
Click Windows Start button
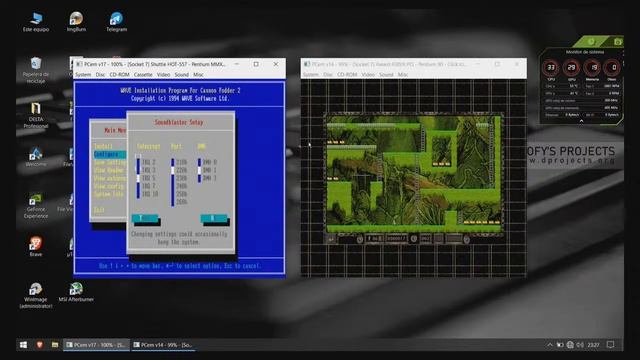[x=24, y=345]
